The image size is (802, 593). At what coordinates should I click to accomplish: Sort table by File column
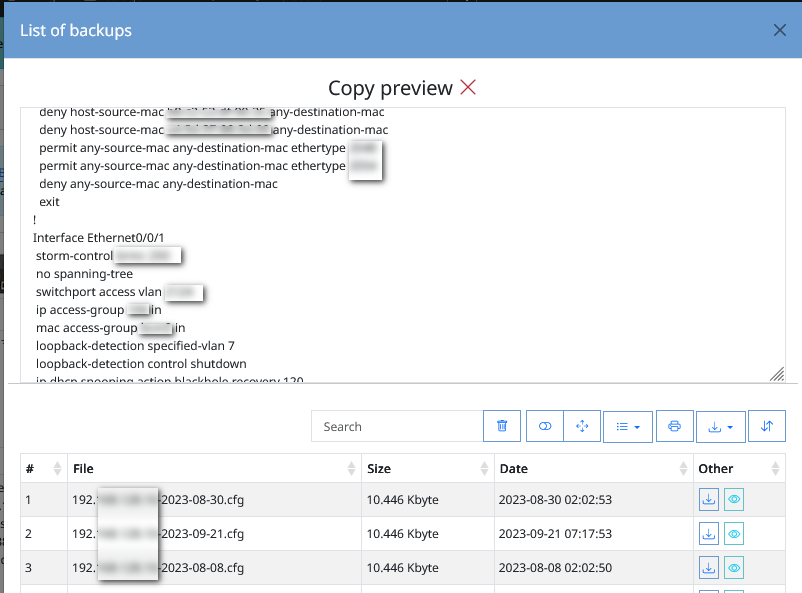click(x=214, y=468)
